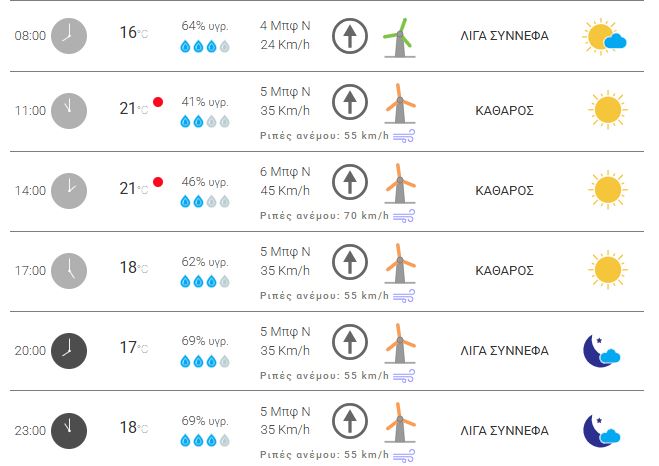
Task: Click the humidity droplets at 11:00
Action: pyautogui.click(x=204, y=121)
